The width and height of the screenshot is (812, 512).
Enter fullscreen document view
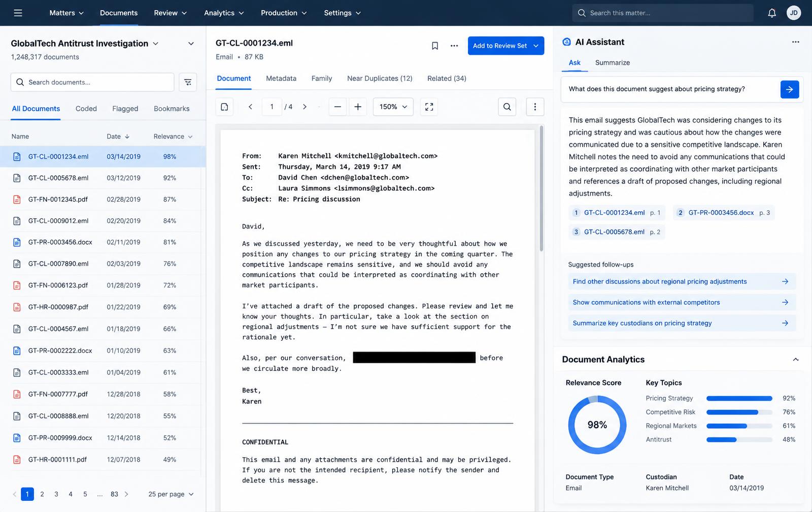coord(429,107)
